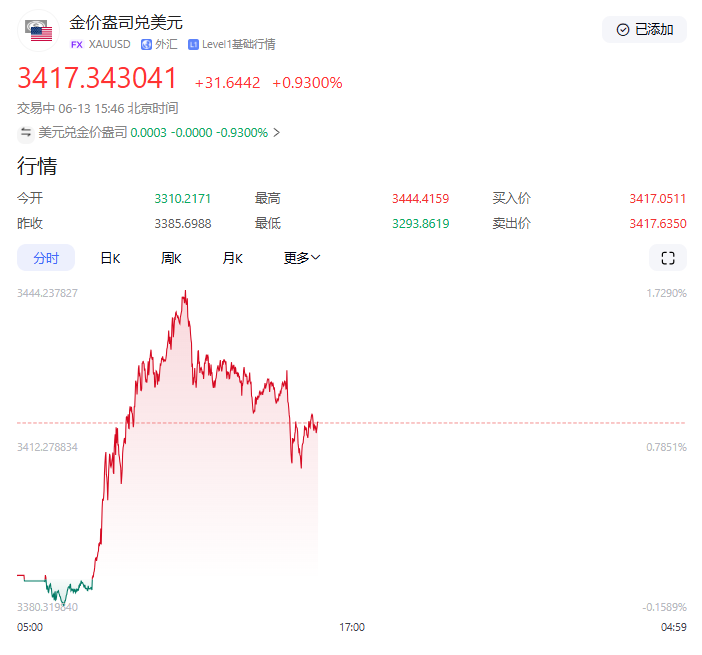This screenshot has width=702, height=655.
Task: Expand the 更多 chart period dropdown
Action: [x=301, y=258]
